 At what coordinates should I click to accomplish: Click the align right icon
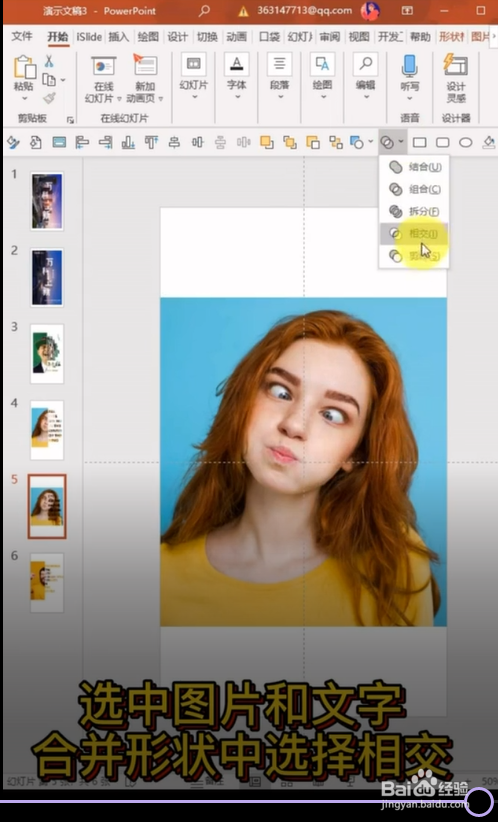[x=105, y=142]
